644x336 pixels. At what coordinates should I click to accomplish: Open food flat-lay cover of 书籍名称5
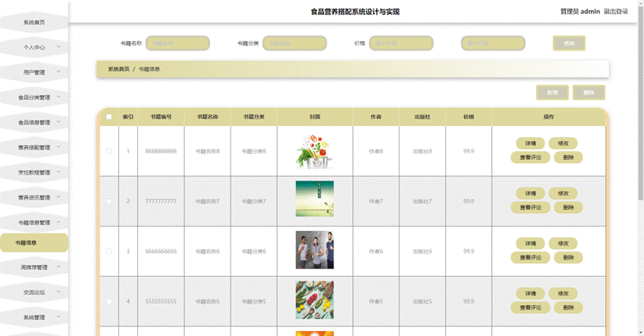click(314, 300)
